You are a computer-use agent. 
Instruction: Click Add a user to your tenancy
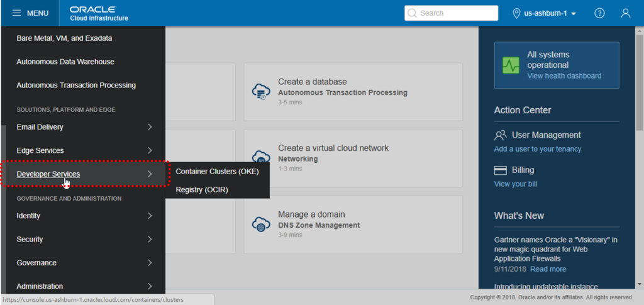pos(537,148)
